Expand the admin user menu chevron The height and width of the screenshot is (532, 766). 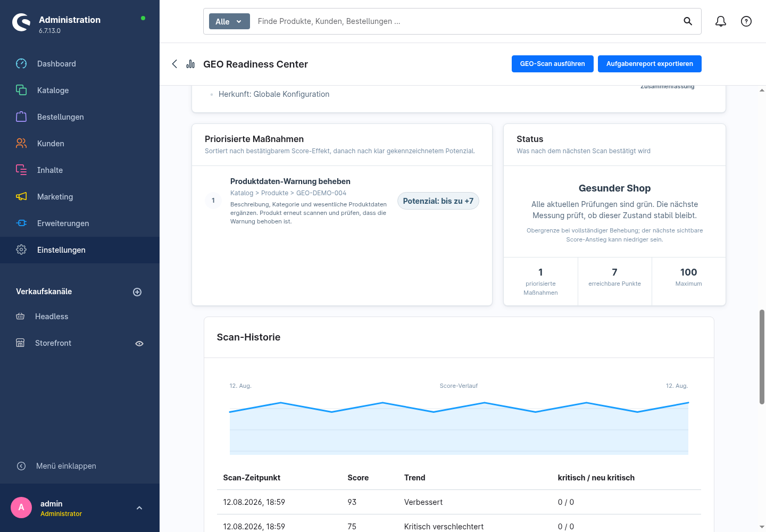pyautogui.click(x=139, y=508)
